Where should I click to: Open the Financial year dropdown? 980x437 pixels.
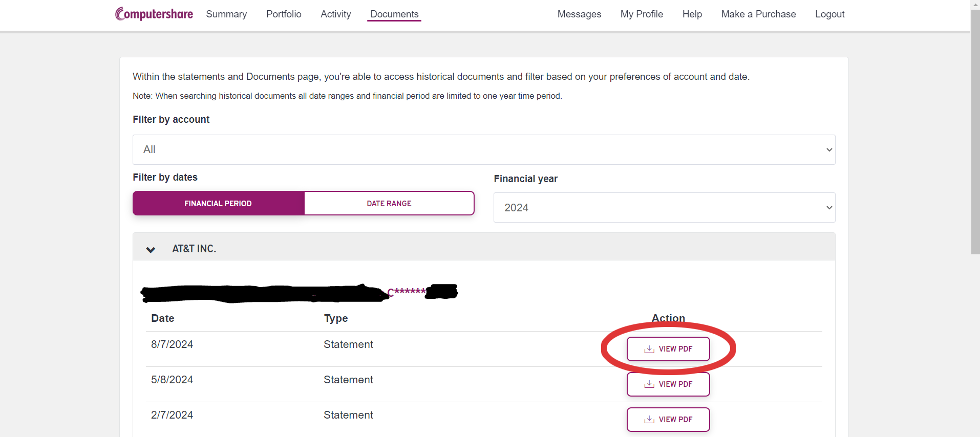[x=664, y=207]
